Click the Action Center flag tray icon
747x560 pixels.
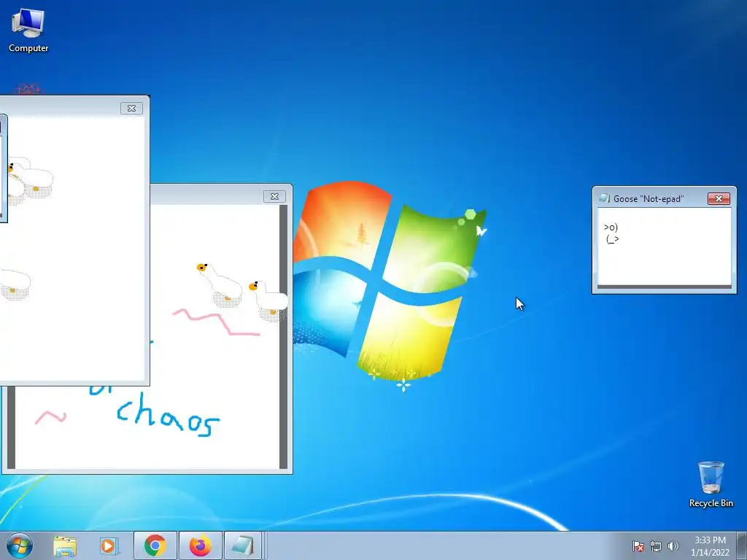pos(638,546)
